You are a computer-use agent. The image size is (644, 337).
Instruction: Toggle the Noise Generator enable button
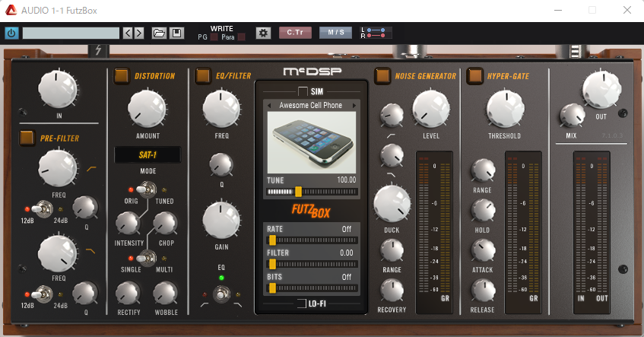pos(382,75)
